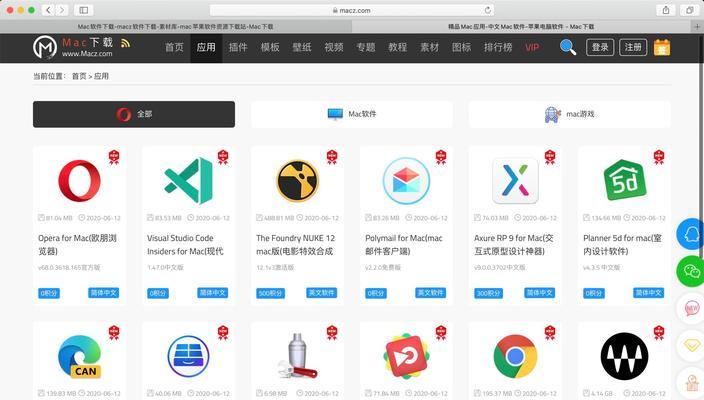Click the RSS feed icon near logo

click(125, 43)
